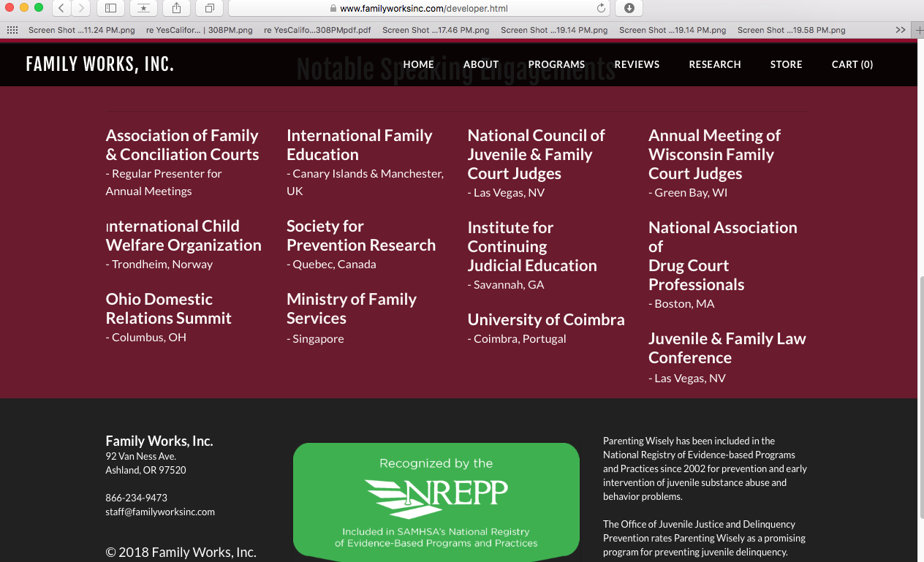Toggle the Safari sidebar panel

pyautogui.click(x=110, y=8)
